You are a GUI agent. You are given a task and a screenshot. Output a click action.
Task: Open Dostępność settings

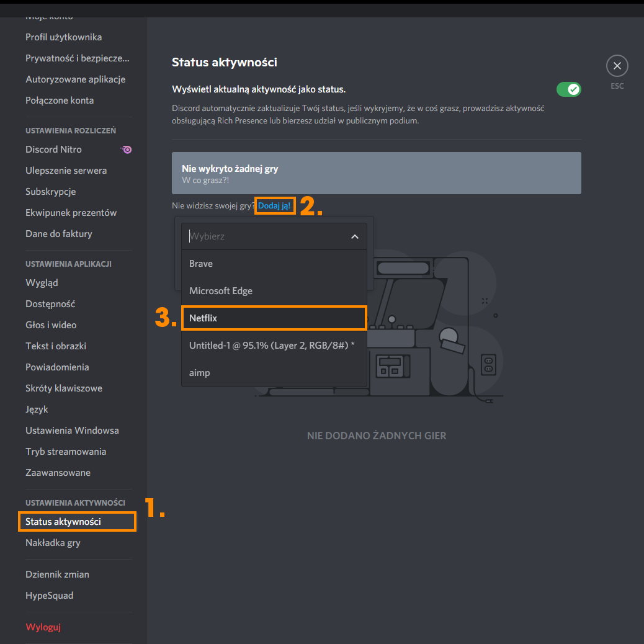coord(50,304)
